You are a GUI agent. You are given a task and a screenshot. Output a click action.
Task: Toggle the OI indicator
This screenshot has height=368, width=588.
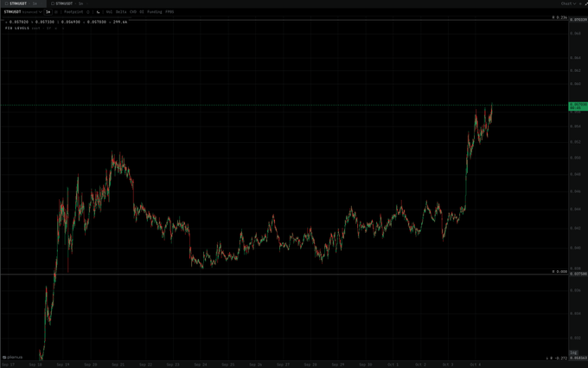[142, 12]
